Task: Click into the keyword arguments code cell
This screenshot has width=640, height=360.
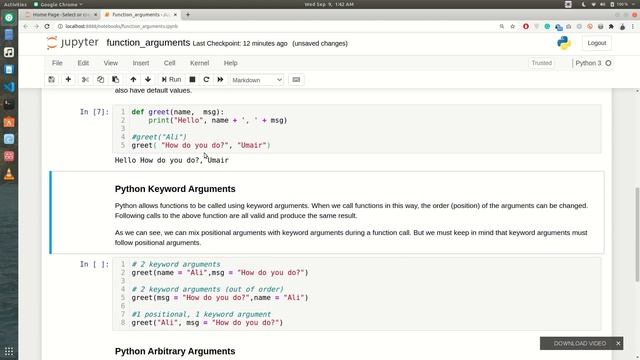Action: click(356, 293)
